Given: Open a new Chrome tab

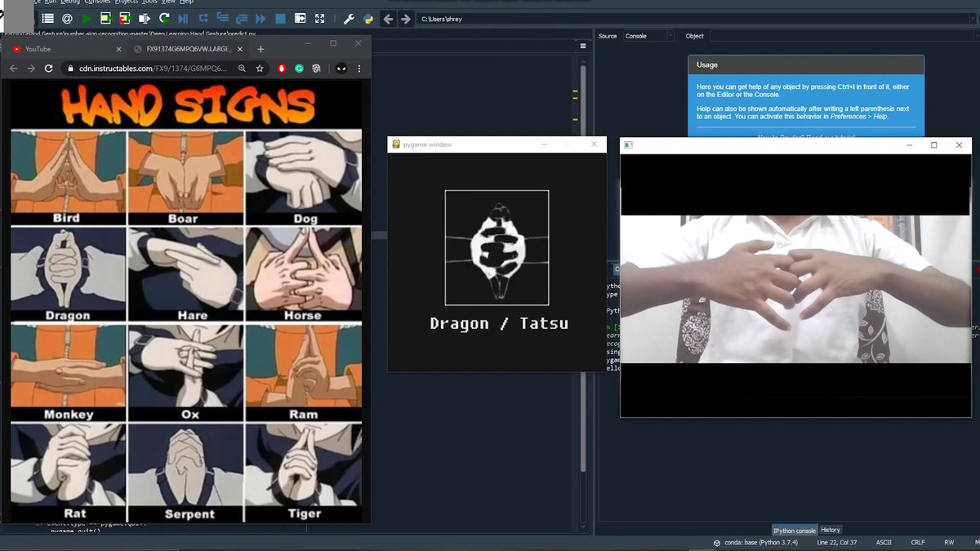Looking at the screenshot, I should 261,49.
